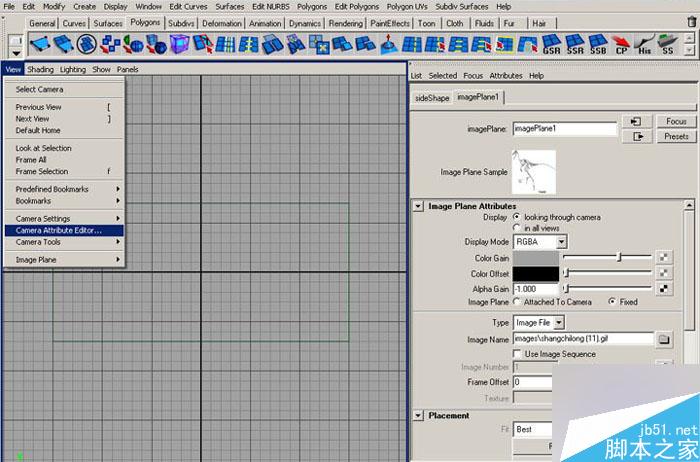
Task: Click the SSB shelf icon
Action: (x=598, y=45)
